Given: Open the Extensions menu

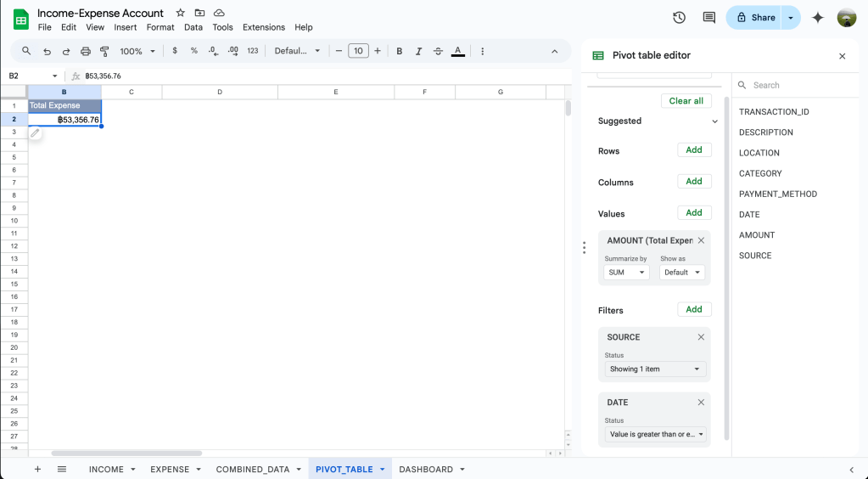Looking at the screenshot, I should click(x=263, y=27).
